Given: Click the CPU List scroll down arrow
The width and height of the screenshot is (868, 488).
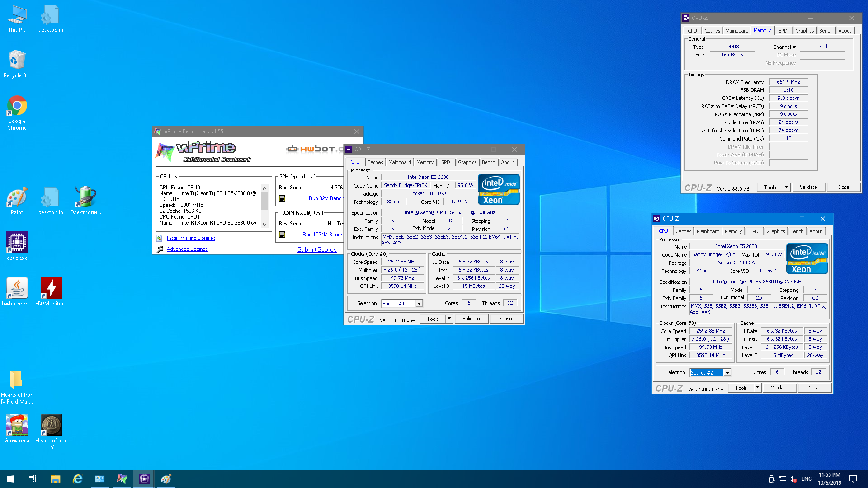Looking at the screenshot, I should pos(265,225).
